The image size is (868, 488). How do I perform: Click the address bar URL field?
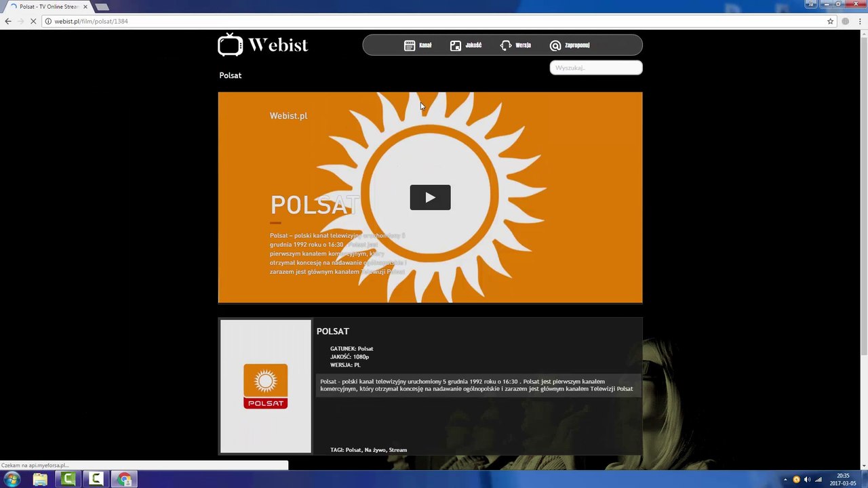coord(434,21)
